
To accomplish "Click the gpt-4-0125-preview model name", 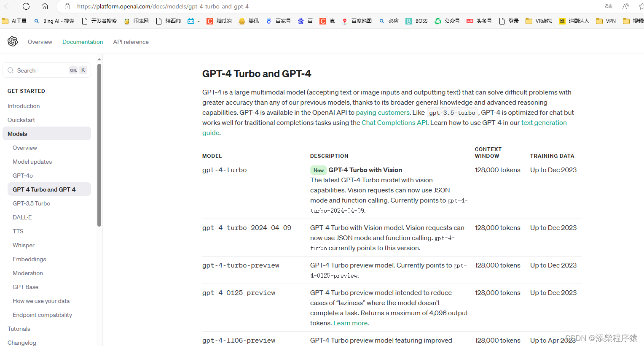I will pyautogui.click(x=239, y=293).
